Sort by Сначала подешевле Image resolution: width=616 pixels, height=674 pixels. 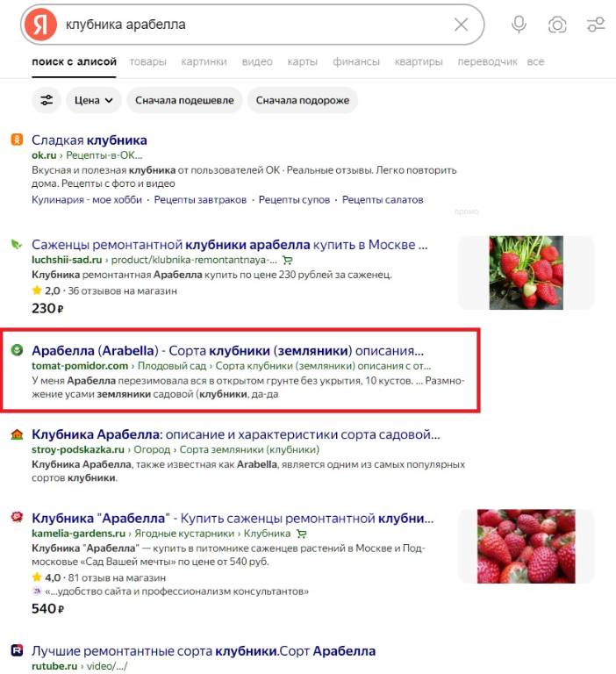(184, 100)
